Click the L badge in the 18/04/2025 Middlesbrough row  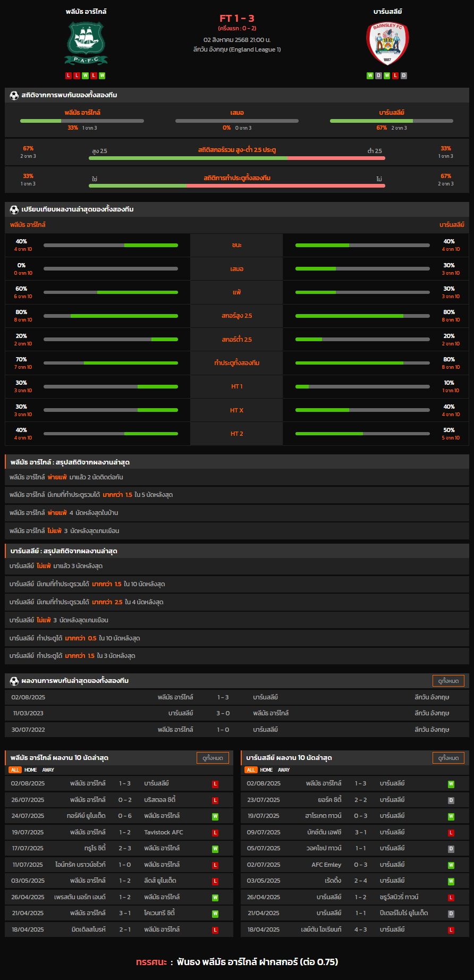215,930
